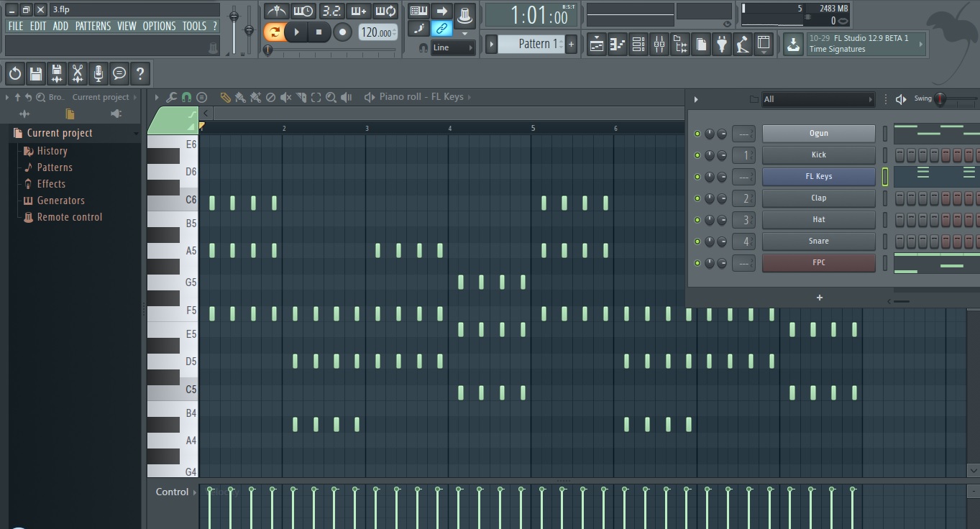Screen dimensions: 980x529
Task: Open the TOOLS menu
Action: pyautogui.click(x=194, y=26)
